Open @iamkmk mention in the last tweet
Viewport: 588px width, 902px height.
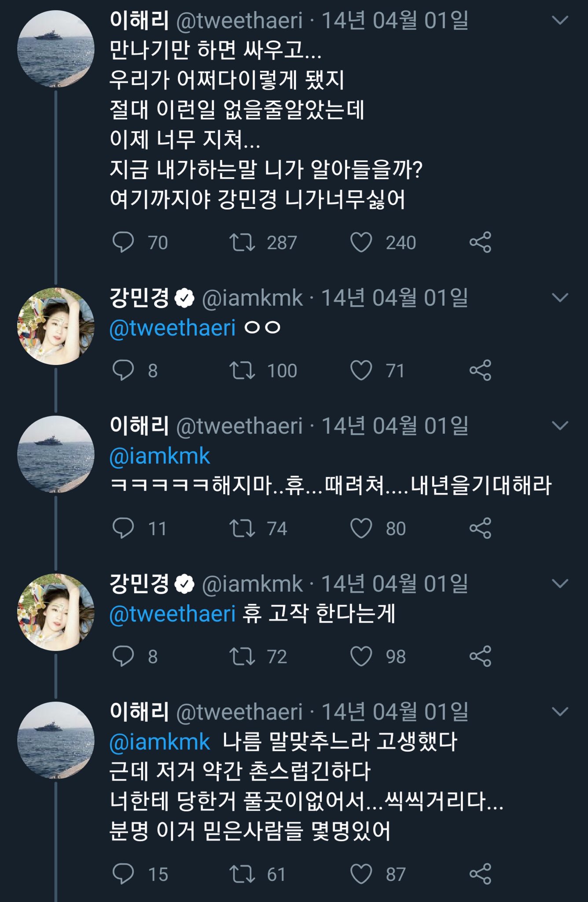[x=160, y=742]
